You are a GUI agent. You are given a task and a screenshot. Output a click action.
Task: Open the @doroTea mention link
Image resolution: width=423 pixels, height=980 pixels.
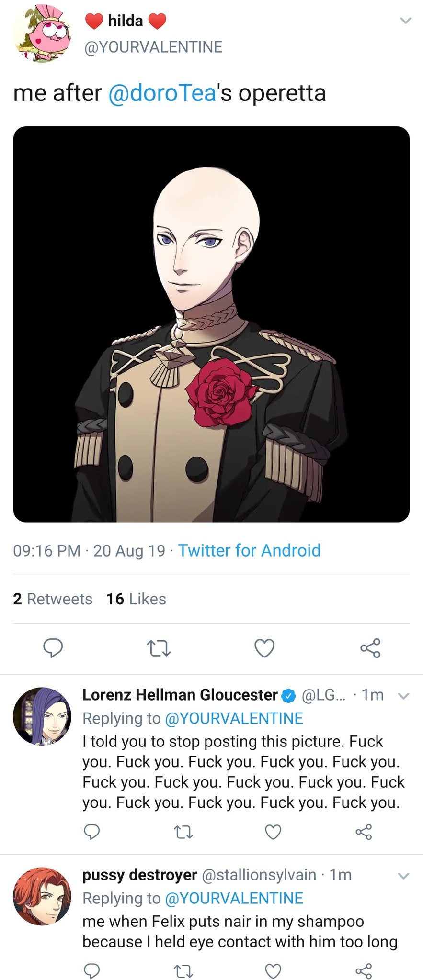coord(162,93)
